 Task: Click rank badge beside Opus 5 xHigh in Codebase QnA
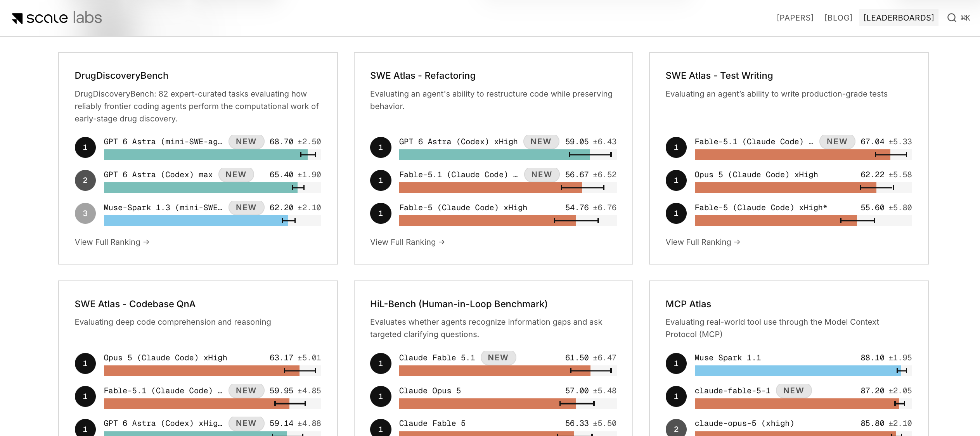[85, 363]
